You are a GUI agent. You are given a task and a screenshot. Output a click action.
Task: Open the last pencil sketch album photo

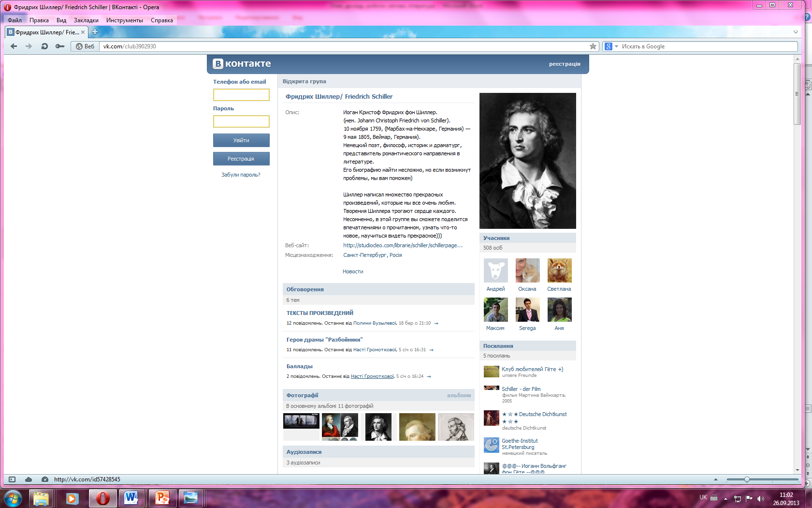pos(456,427)
